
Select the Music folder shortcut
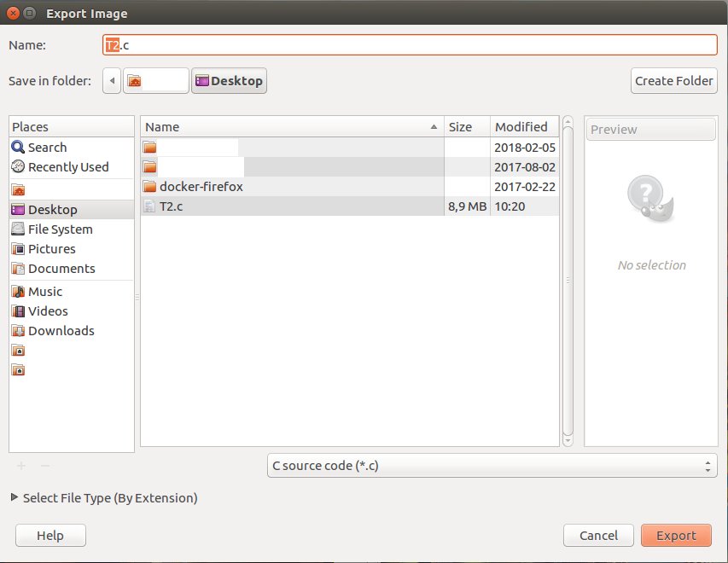(x=44, y=292)
